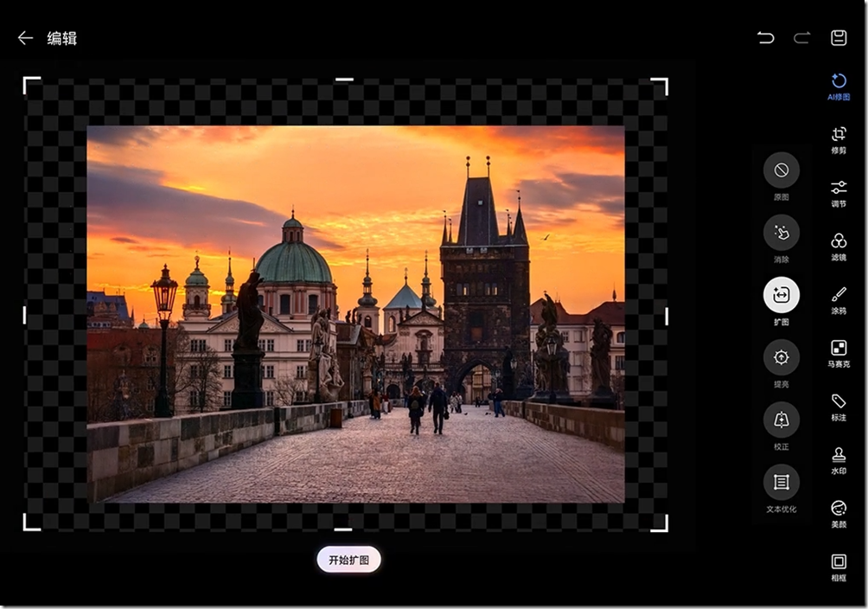
Task: Redo the last edit
Action: (802, 38)
